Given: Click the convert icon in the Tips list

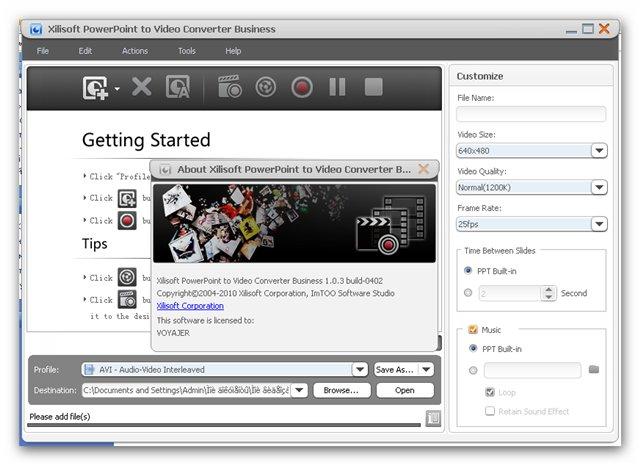Looking at the screenshot, I should 127,277.
